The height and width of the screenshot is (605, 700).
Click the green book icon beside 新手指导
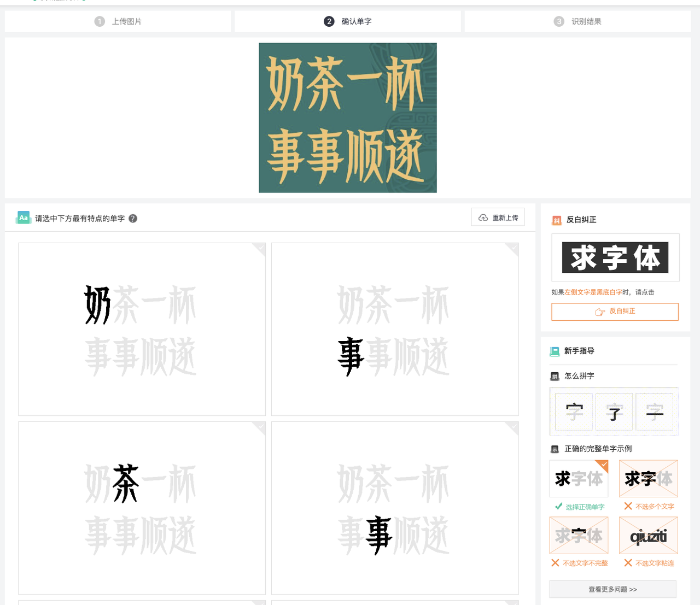554,351
